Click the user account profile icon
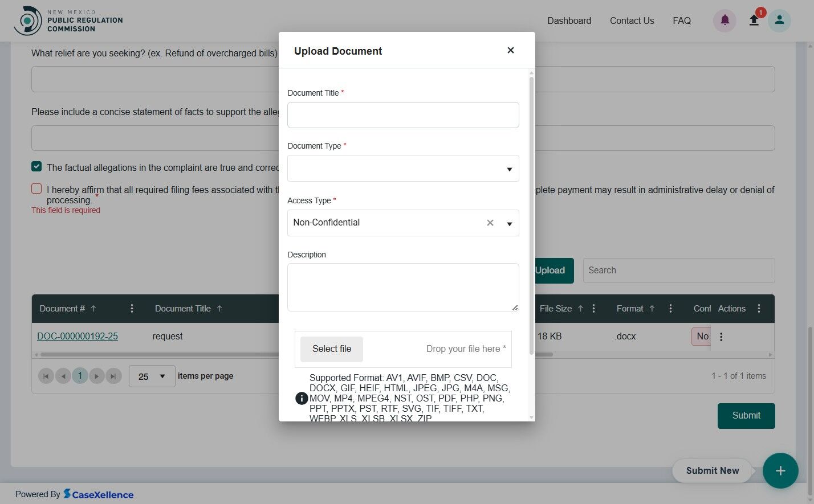Image resolution: width=814 pixels, height=504 pixels. pos(779,20)
